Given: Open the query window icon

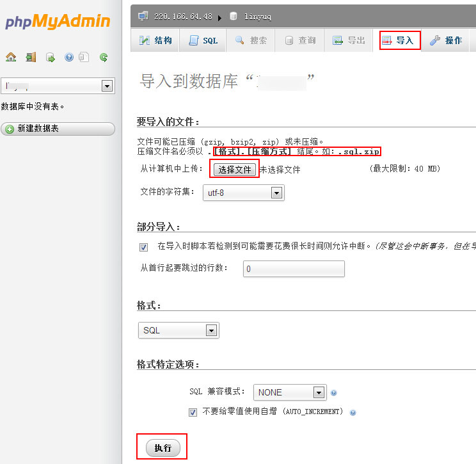Looking at the screenshot, I should [50, 57].
